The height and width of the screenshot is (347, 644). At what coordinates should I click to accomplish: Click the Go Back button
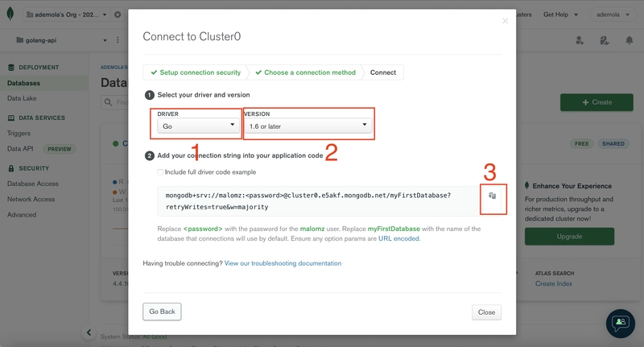coord(162,312)
